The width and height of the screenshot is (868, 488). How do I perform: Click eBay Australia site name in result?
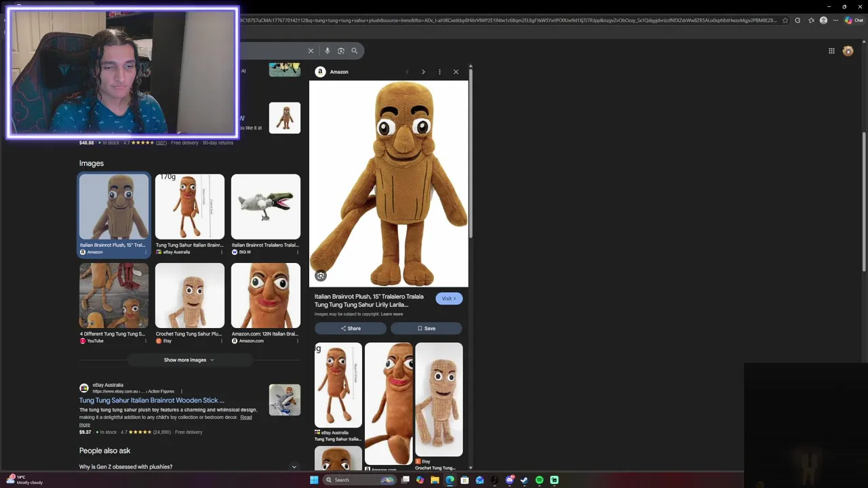pyautogui.click(x=108, y=385)
